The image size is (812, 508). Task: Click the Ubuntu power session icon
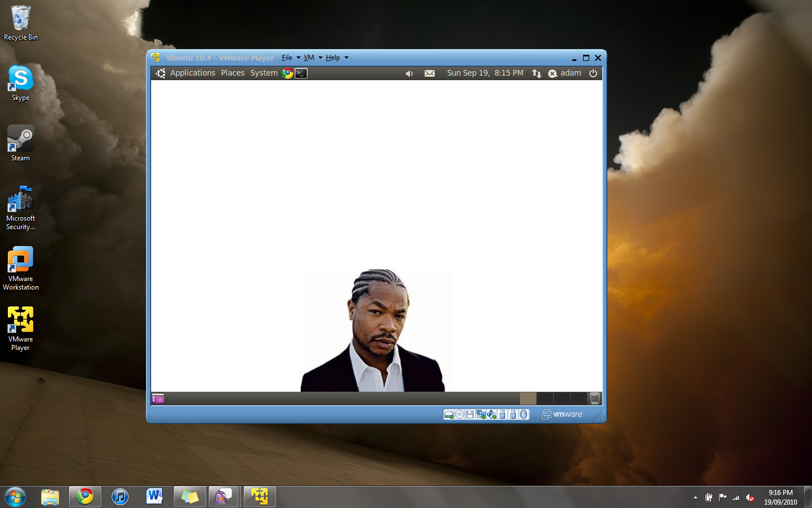[593, 73]
